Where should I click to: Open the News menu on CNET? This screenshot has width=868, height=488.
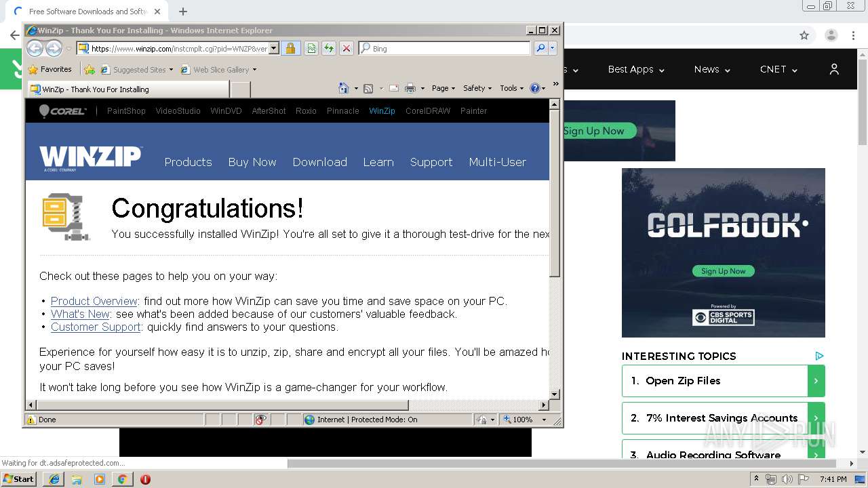click(x=712, y=69)
